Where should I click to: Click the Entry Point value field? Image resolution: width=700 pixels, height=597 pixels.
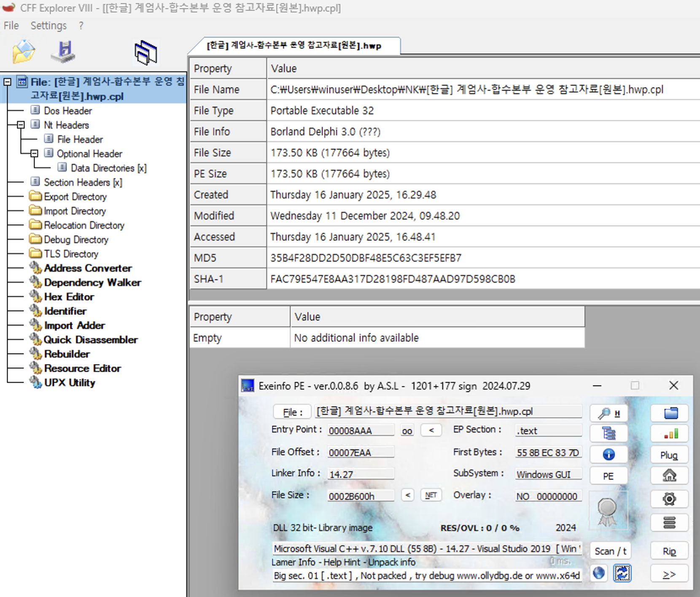[x=361, y=430]
